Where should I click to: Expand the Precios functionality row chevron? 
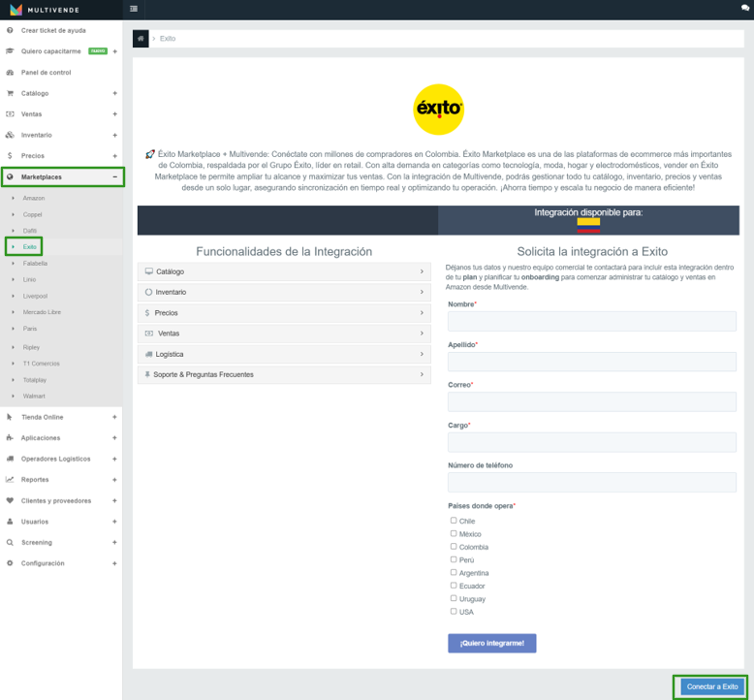[x=422, y=313]
